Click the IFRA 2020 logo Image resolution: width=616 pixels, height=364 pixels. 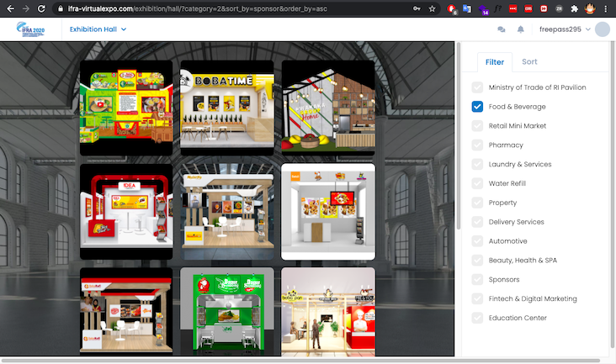click(x=33, y=29)
